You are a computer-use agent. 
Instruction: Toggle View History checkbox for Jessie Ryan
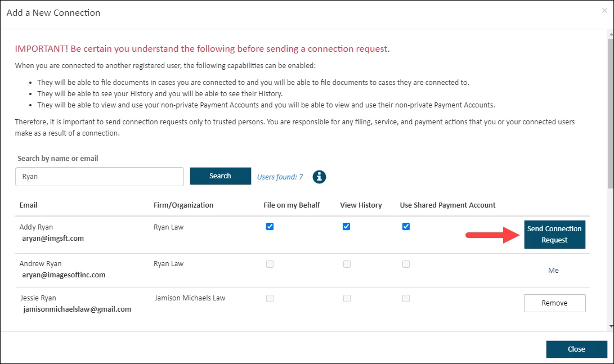(347, 299)
